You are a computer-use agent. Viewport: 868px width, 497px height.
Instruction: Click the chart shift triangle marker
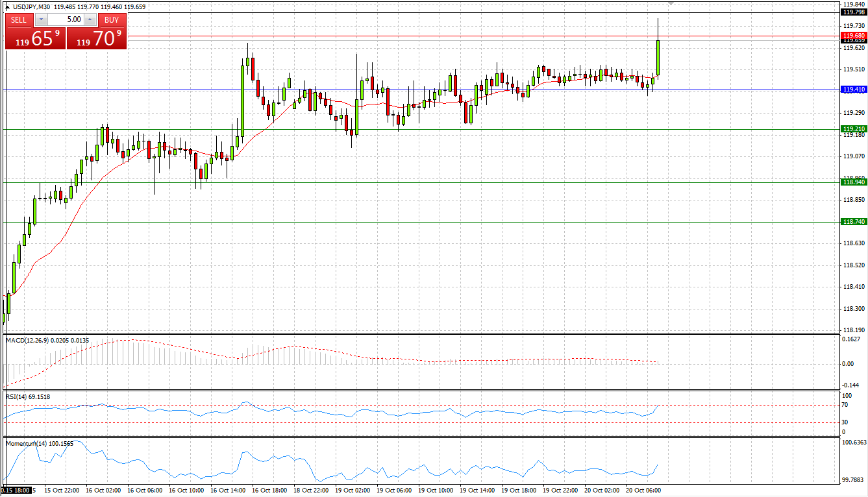click(671, 4)
